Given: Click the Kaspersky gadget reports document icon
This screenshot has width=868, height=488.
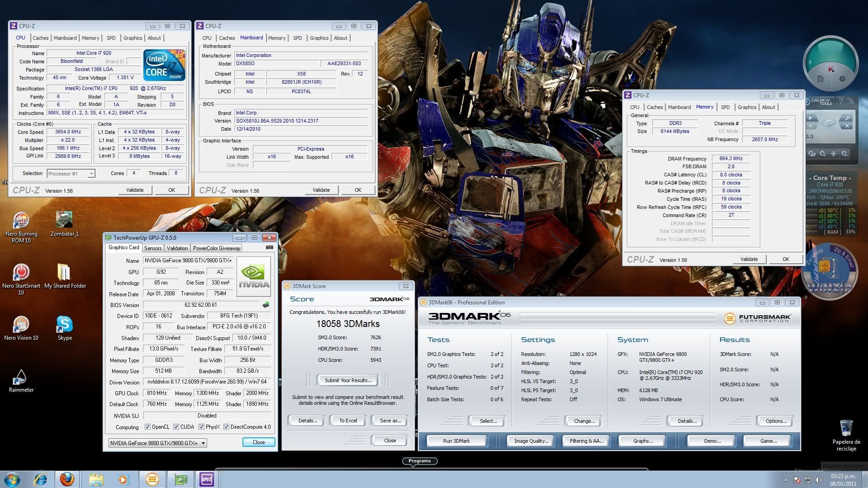Looking at the screenshot, I should pyautogui.click(x=820, y=79).
